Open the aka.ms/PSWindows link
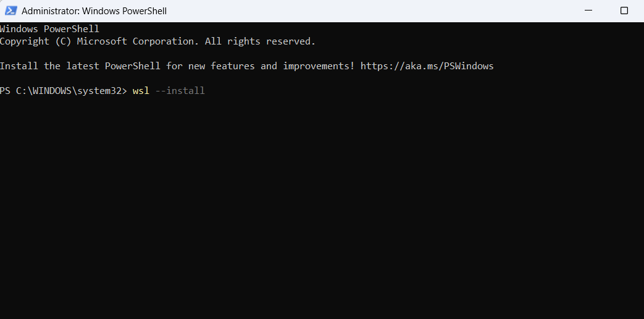This screenshot has width=644, height=319. 427,66
